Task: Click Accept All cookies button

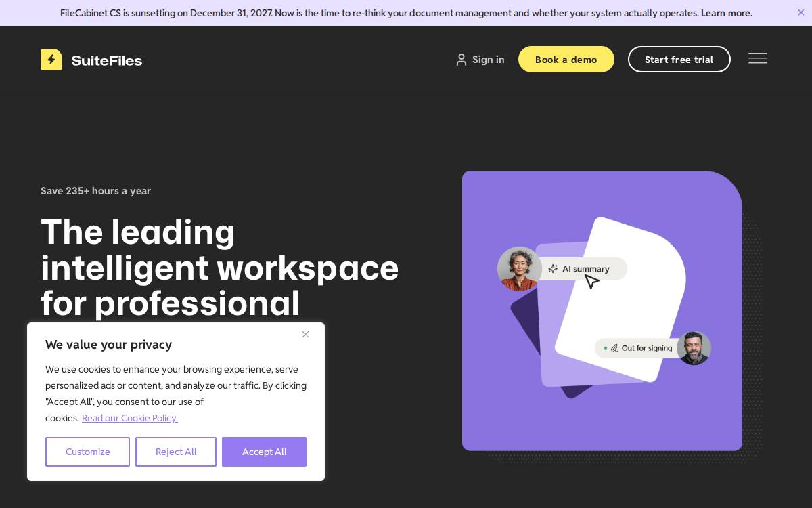Action: pos(264,452)
